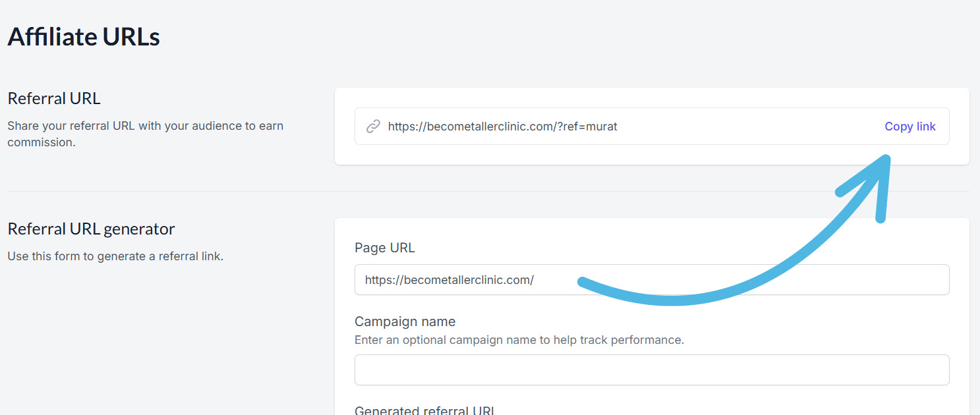The height and width of the screenshot is (415, 980).
Task: Click the optional campaign name helper text
Action: [x=519, y=340]
